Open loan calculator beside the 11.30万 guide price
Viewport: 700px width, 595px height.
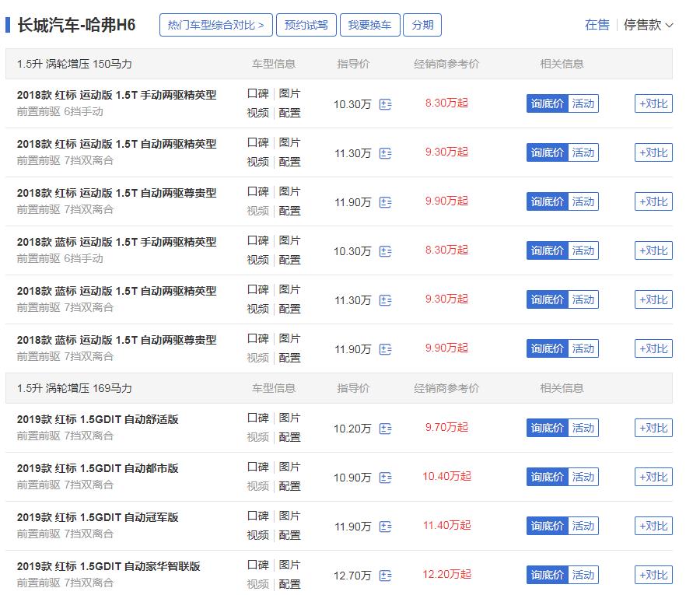coord(384,152)
